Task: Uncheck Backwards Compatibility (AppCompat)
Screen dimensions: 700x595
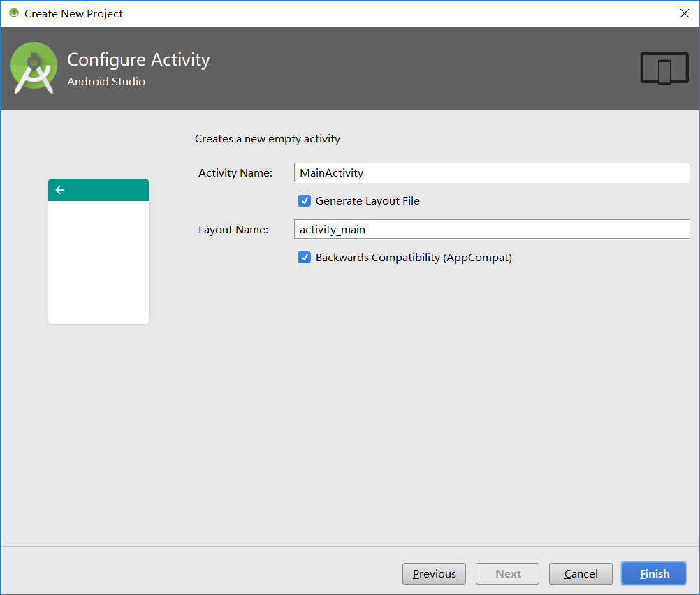Action: 305,257
